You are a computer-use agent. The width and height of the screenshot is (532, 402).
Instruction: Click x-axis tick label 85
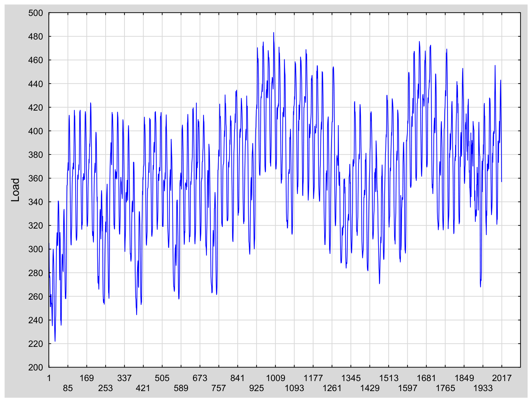(68, 388)
